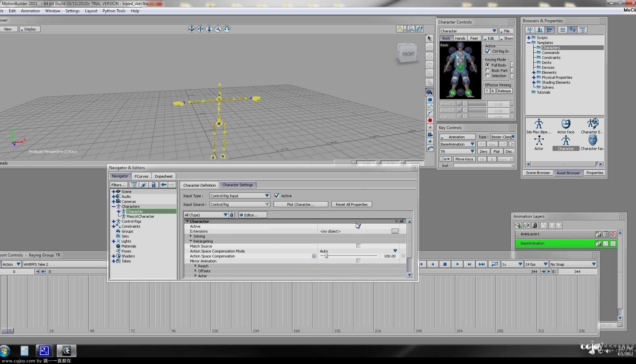The height and width of the screenshot is (364, 636).
Task: Open the Character Settings tab
Action: (x=238, y=185)
